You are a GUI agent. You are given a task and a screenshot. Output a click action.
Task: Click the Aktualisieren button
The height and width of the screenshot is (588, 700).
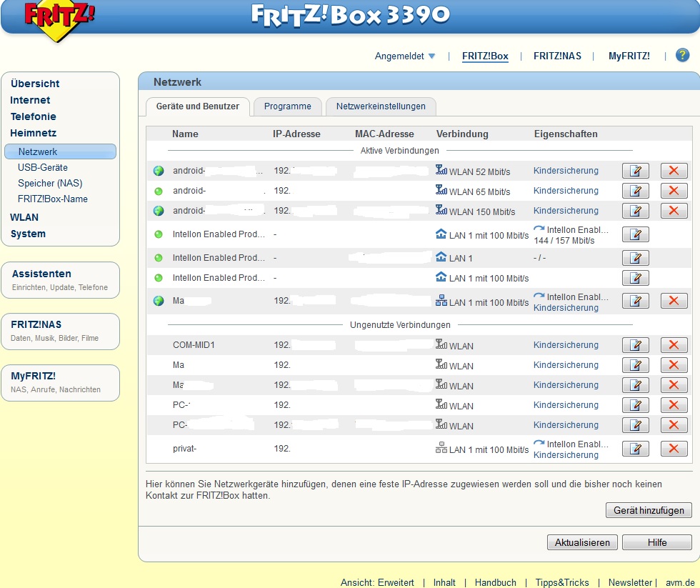click(x=582, y=542)
